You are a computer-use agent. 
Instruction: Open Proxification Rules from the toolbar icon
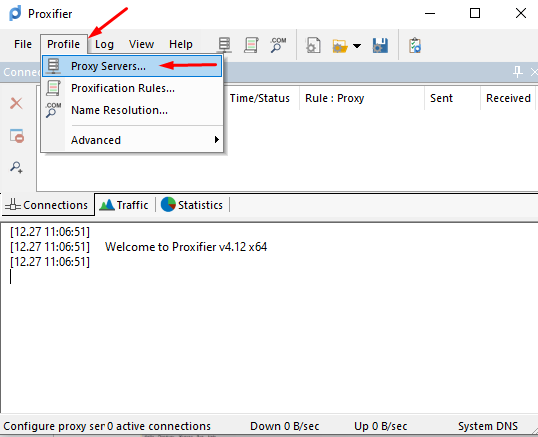pyautogui.click(x=251, y=45)
